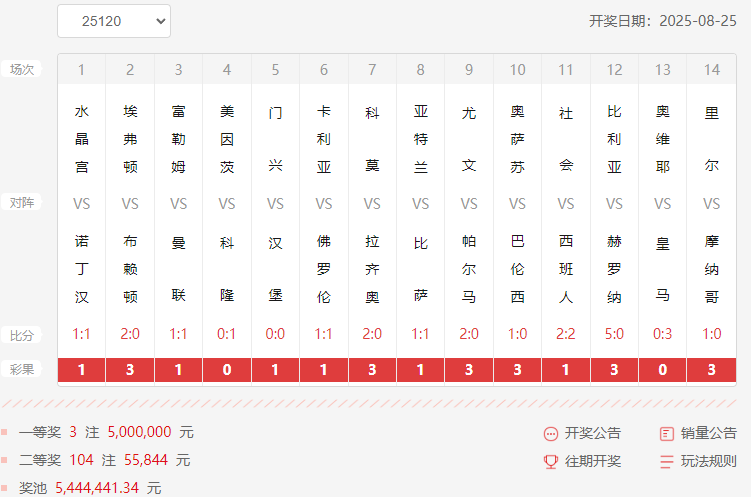Image resolution: width=751 pixels, height=497 pixels.
Task: Select match number 14 header
Action: (x=712, y=69)
